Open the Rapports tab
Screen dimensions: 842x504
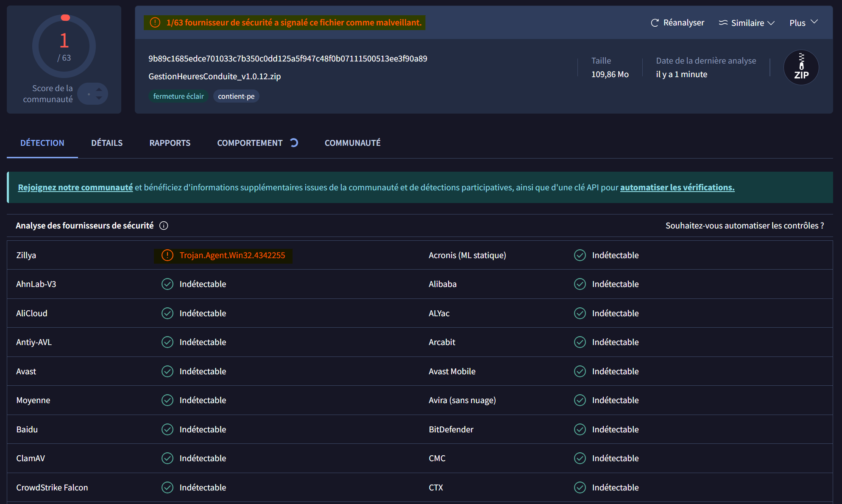170,143
